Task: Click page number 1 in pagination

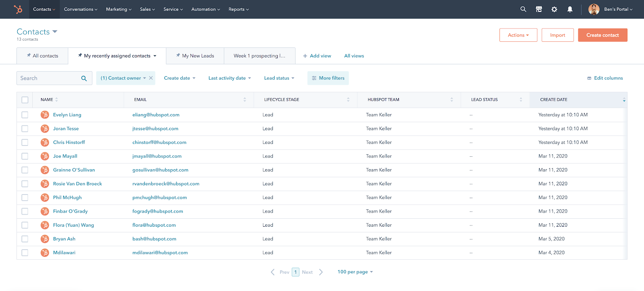Action: point(295,272)
